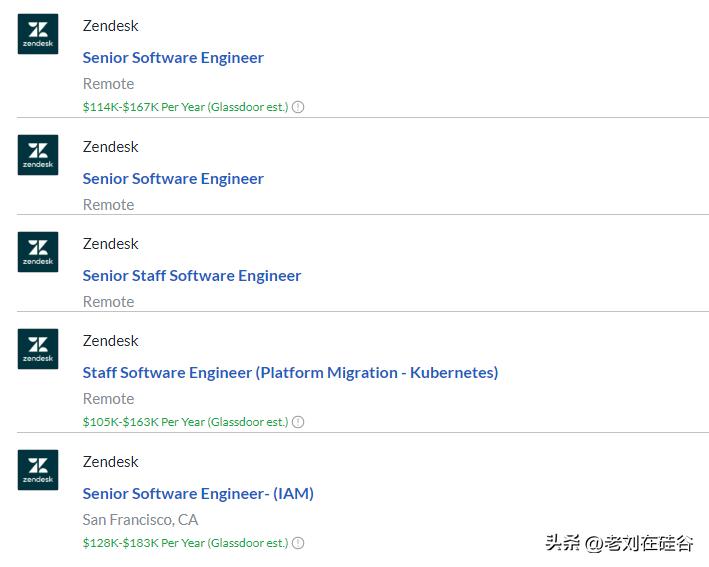
Task: Open the info icon next to $114K-$167K estimate
Action: [298, 107]
